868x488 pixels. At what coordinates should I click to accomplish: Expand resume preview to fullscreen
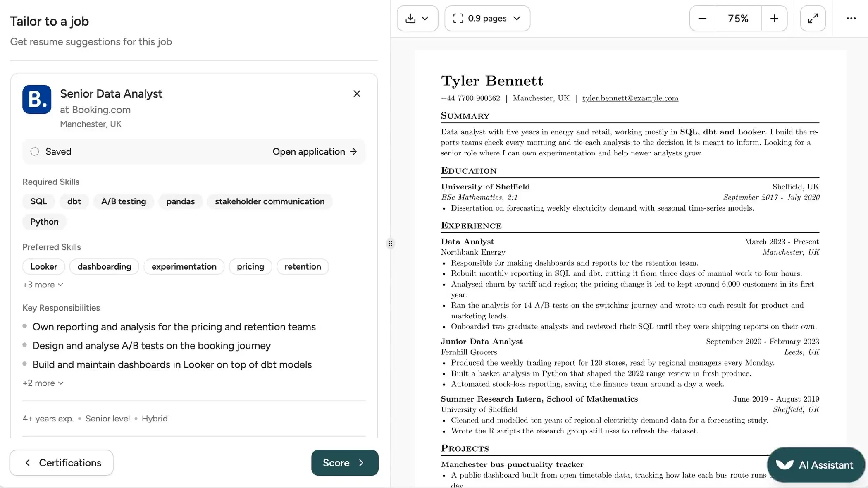(x=813, y=19)
